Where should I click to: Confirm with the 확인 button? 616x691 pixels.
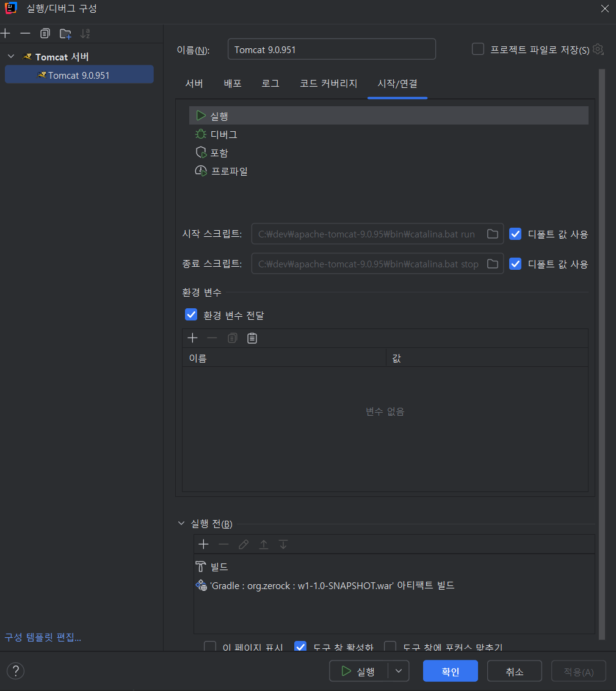click(451, 671)
